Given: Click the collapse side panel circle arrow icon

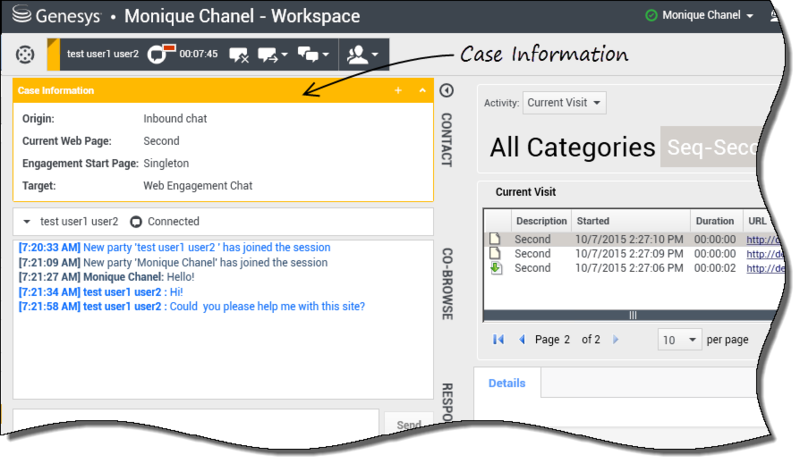Looking at the screenshot, I should [x=446, y=90].
